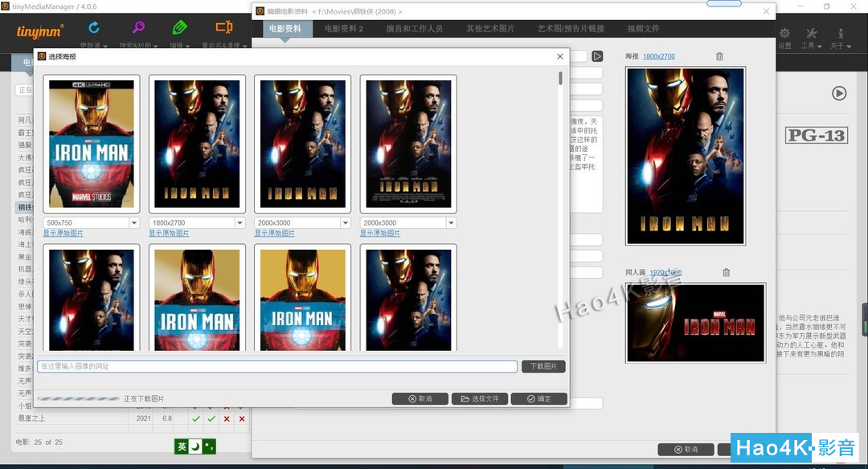The width and height of the screenshot is (868, 469).
Task: Select the 4K Ultra HD Iron Man poster
Action: click(92, 144)
